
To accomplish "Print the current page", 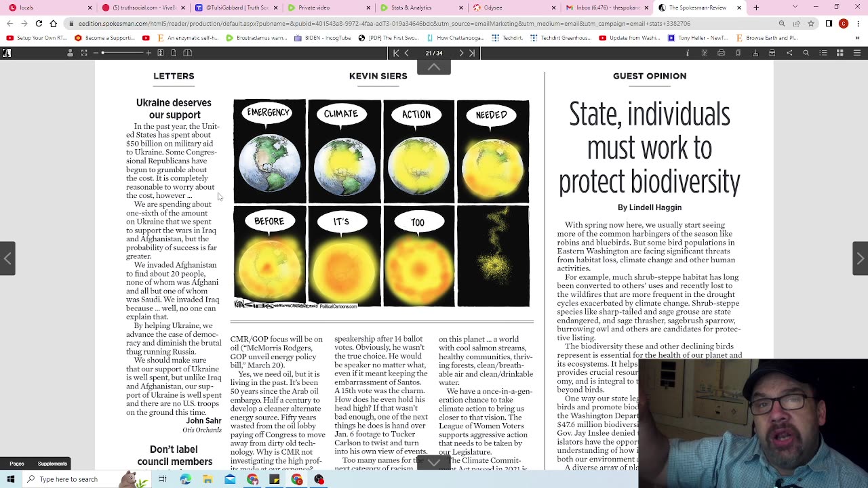I will tap(721, 53).
